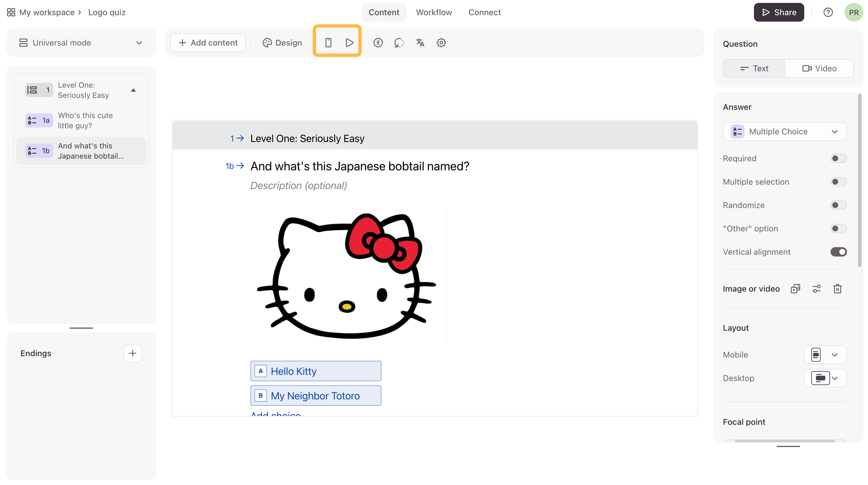Click the letter B key on Totoro choice
This screenshot has height=485, width=868.
[261, 396]
